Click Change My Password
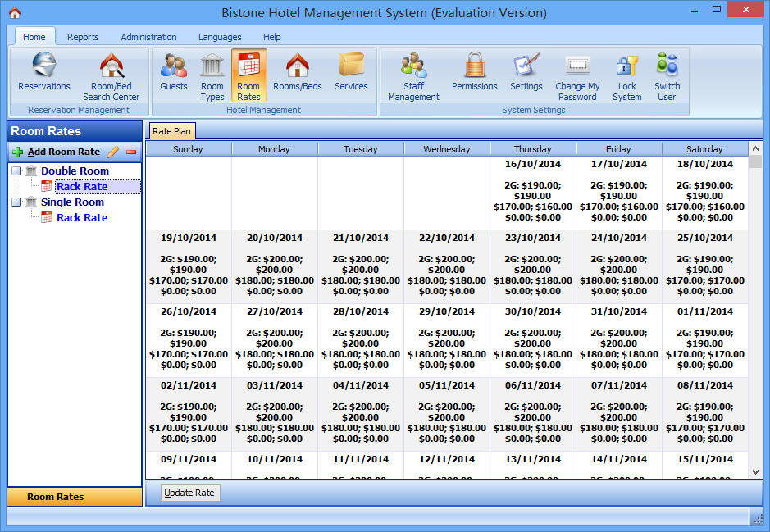This screenshot has width=770, height=532. (577, 76)
